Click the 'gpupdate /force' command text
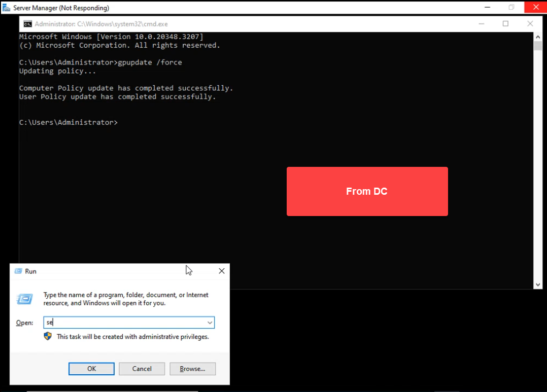The height and width of the screenshot is (392, 547). [150, 62]
